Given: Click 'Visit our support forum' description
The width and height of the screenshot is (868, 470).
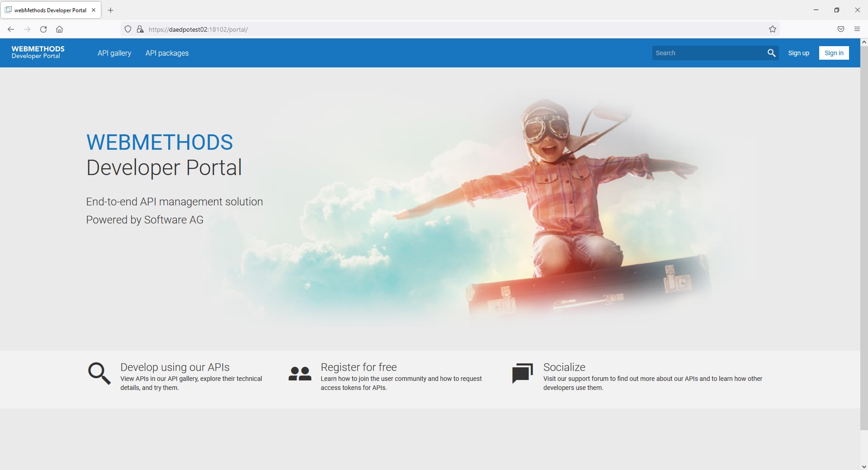Looking at the screenshot, I should point(653,383).
